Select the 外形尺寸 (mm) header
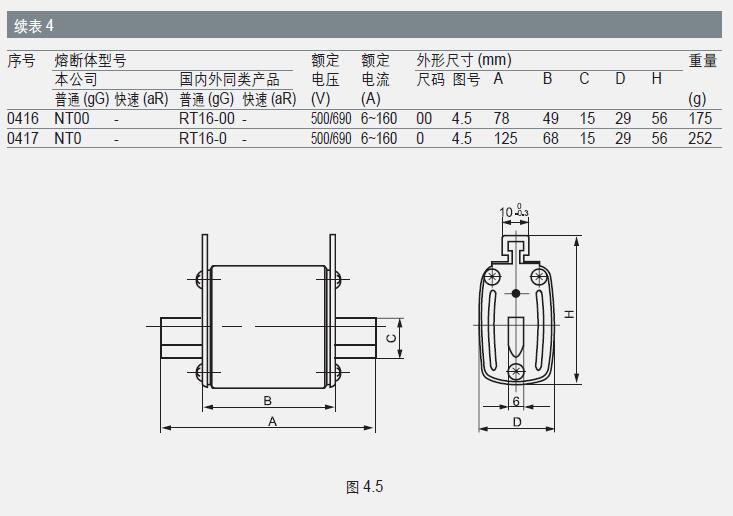This screenshot has width=733, height=516. tap(463, 61)
